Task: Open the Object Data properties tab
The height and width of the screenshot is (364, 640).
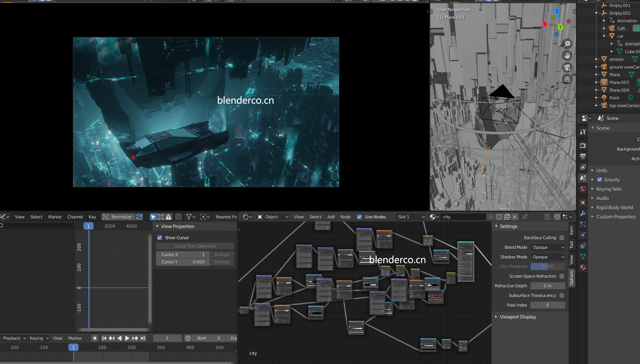Action: coord(583,257)
